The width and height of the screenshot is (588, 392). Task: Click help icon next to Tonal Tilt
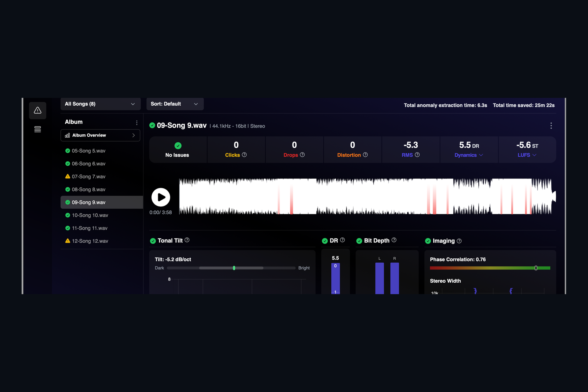point(187,240)
